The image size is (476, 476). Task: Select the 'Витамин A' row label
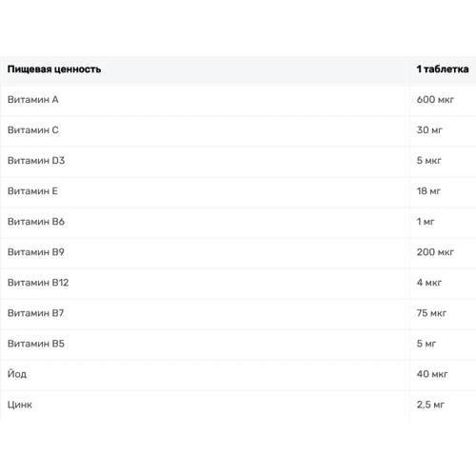(x=33, y=100)
